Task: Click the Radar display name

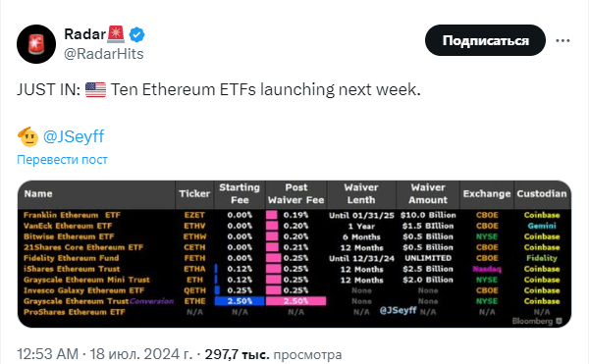Action: 84,34
